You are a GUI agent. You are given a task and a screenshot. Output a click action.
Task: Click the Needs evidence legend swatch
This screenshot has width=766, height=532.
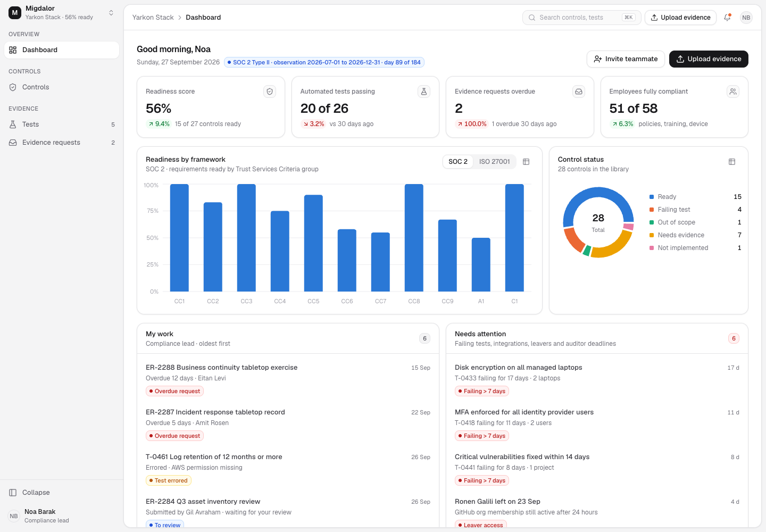[652, 235]
